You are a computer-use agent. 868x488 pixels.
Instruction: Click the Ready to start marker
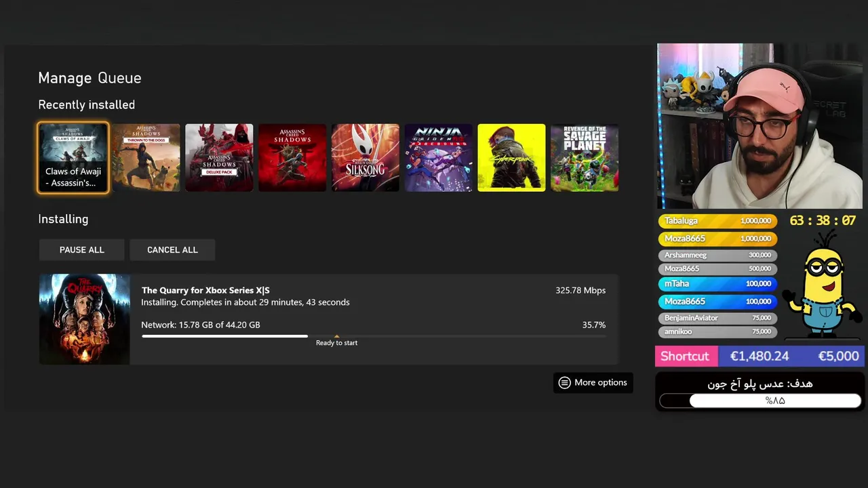(336, 342)
